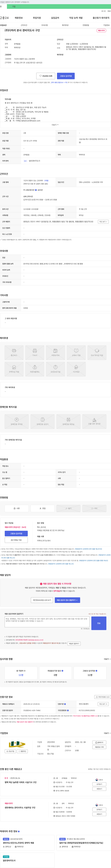111x868 pixels.
Task: Click 채용정보 이력 button
Action: [x=99, y=747]
